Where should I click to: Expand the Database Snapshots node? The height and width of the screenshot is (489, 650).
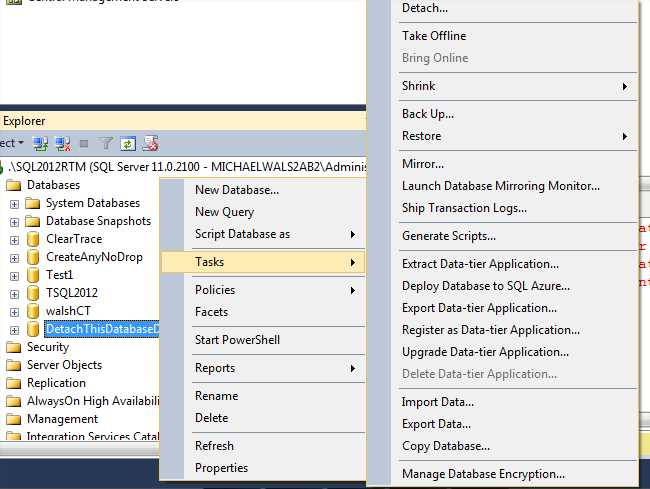tap(15, 223)
